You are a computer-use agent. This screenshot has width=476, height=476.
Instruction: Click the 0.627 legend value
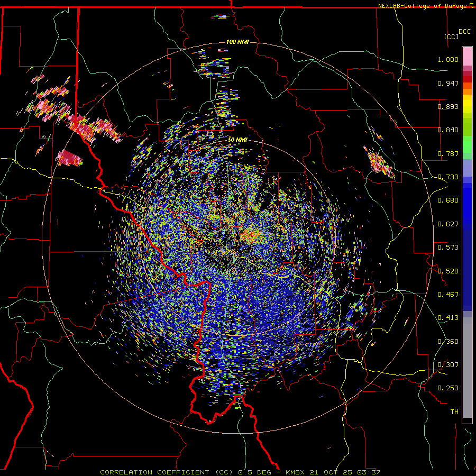click(x=448, y=224)
